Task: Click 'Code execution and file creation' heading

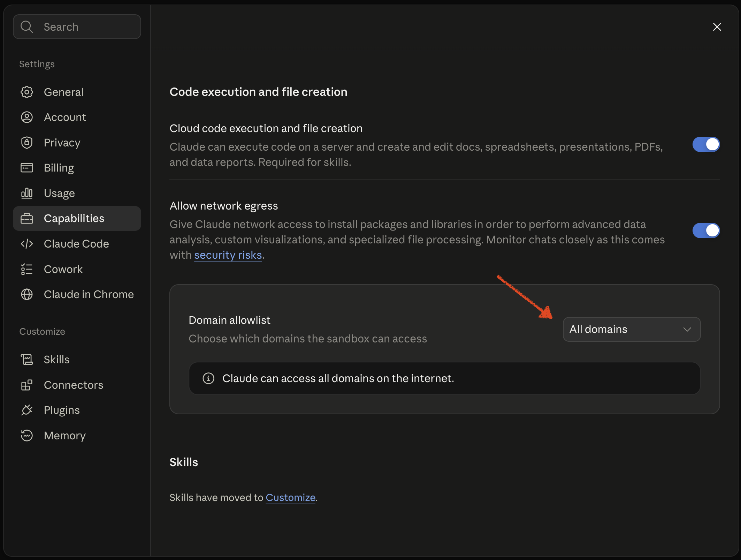Action: coord(258,92)
